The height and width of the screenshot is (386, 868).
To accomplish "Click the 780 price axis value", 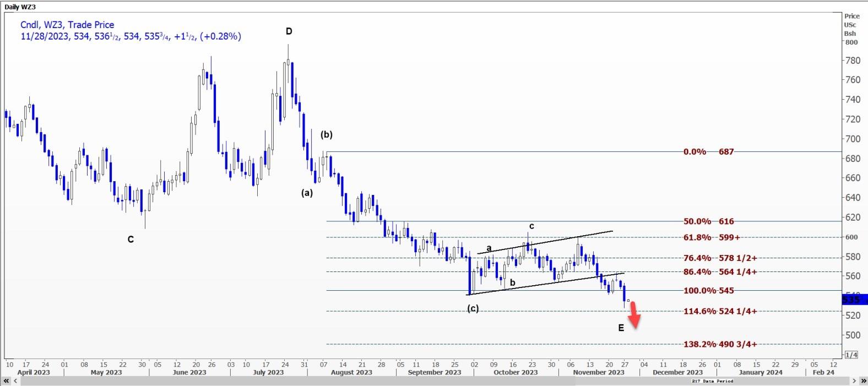I will [x=853, y=61].
